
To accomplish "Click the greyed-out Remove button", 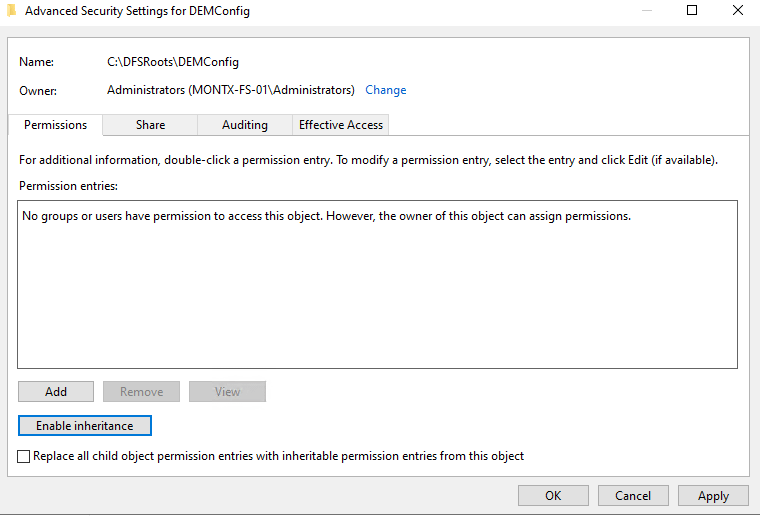I will coord(141,392).
